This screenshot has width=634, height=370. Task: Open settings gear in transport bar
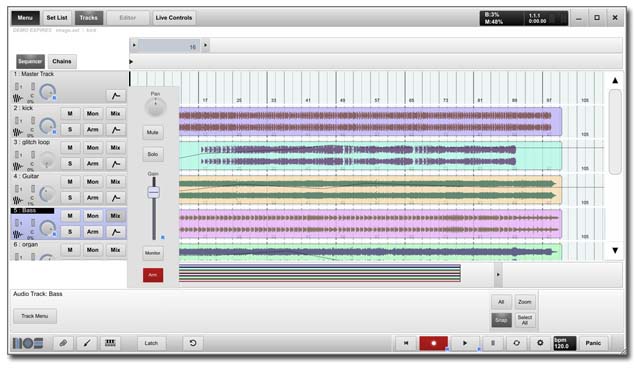pos(540,343)
